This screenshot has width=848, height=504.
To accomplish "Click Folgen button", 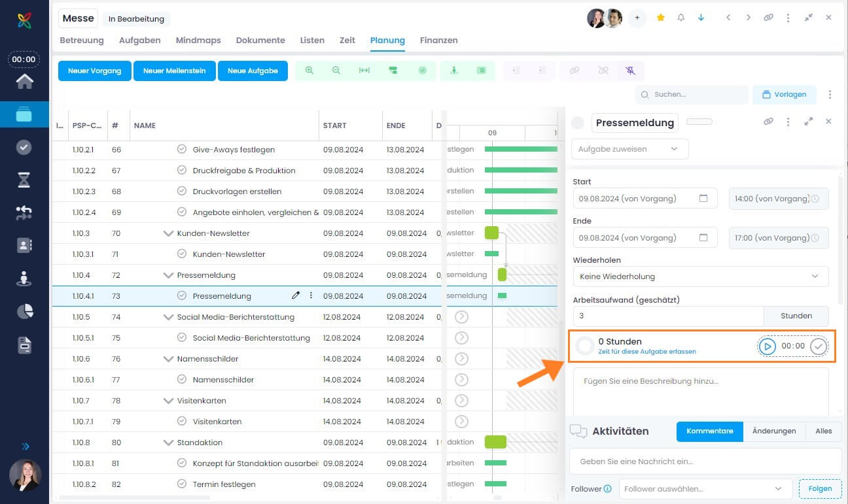I will 820,488.
